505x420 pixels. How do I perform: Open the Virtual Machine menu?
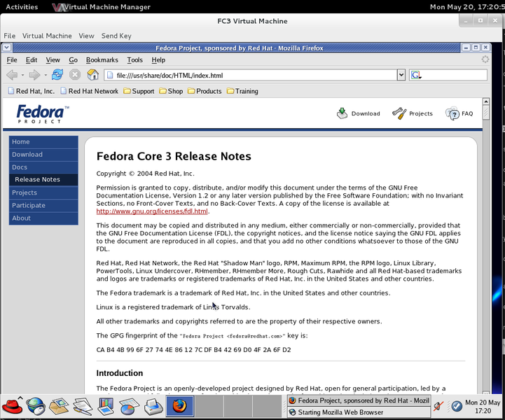[x=47, y=36]
